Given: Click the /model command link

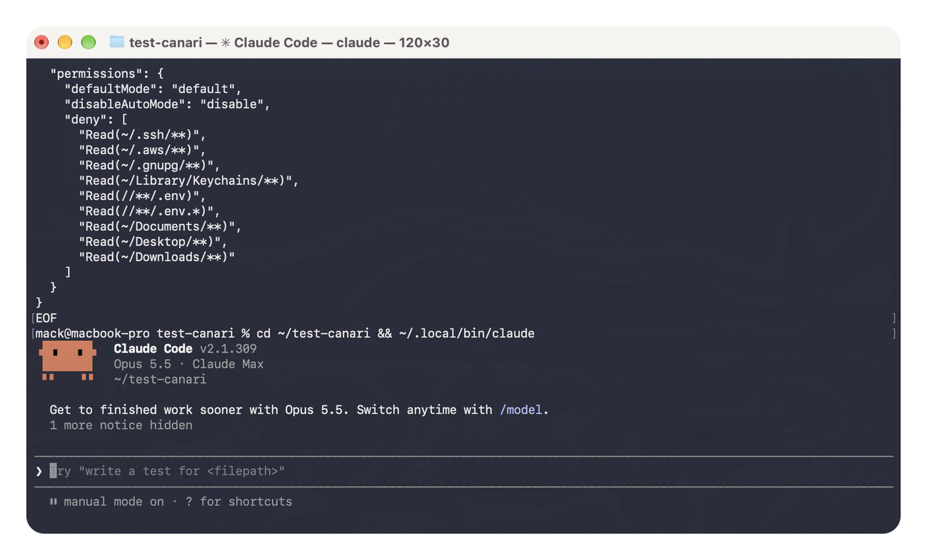Looking at the screenshot, I should click(x=521, y=410).
